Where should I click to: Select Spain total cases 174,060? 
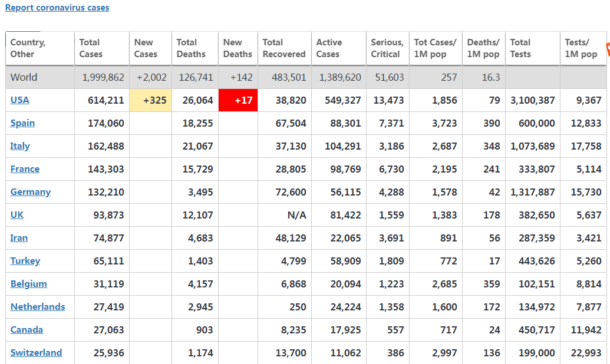102,123
